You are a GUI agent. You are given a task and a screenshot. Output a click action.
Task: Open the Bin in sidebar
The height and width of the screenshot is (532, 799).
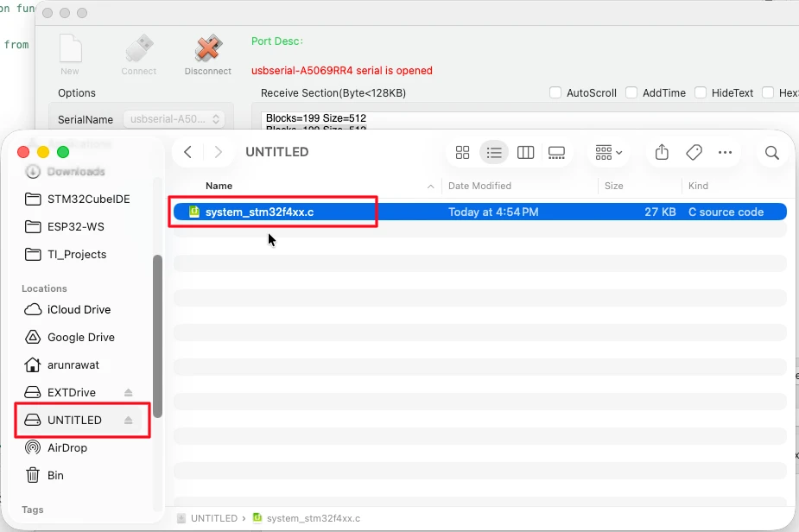click(x=55, y=476)
